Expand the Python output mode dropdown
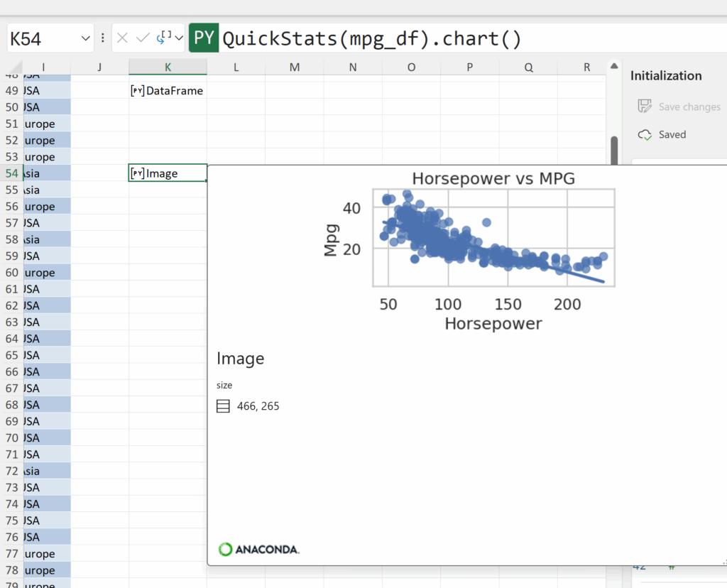 179,38
